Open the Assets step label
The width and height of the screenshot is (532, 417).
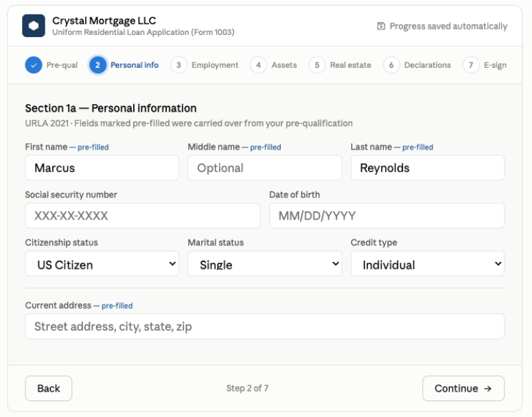pyautogui.click(x=284, y=65)
